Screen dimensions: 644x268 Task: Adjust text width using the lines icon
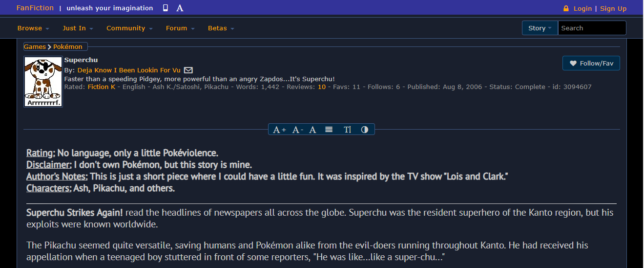point(329,130)
